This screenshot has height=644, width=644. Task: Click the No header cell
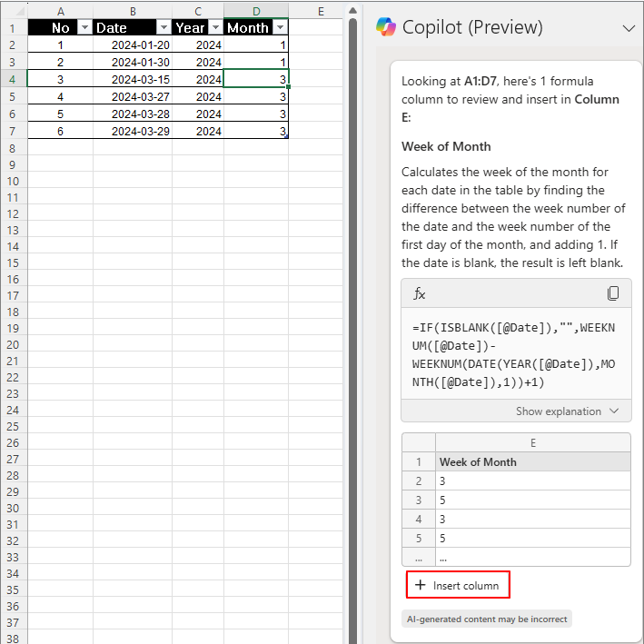pyautogui.click(x=60, y=27)
